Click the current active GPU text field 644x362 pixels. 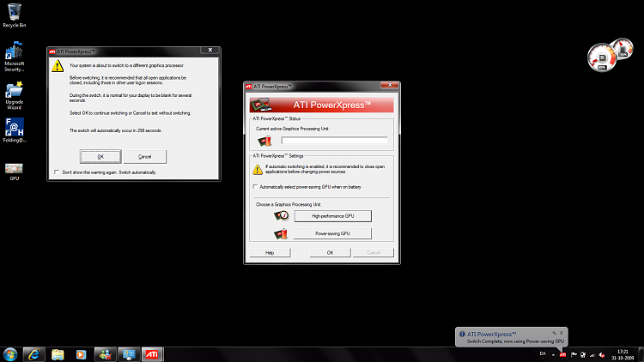(334, 141)
